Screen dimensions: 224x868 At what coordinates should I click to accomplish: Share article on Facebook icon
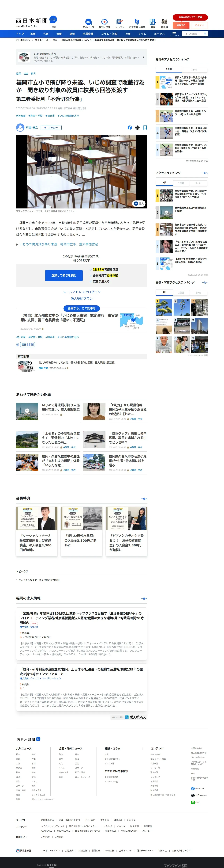click(x=130, y=128)
